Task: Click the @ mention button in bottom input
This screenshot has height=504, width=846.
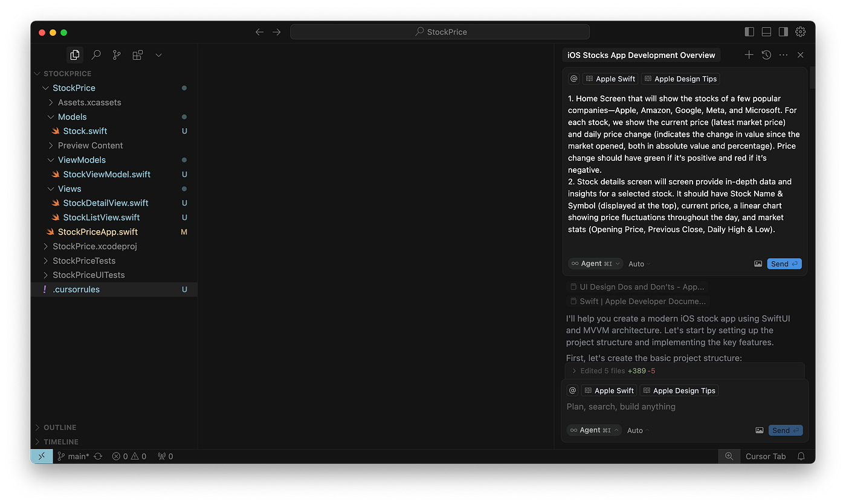Action: click(572, 390)
